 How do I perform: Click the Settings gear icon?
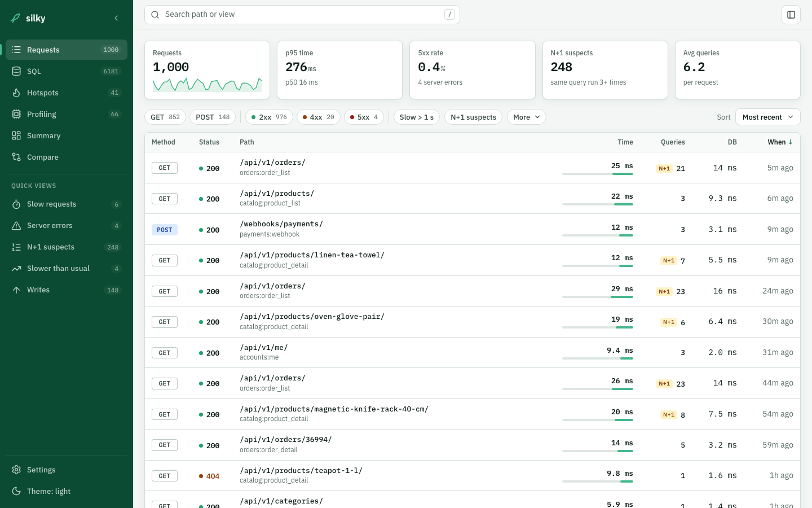[x=16, y=470]
